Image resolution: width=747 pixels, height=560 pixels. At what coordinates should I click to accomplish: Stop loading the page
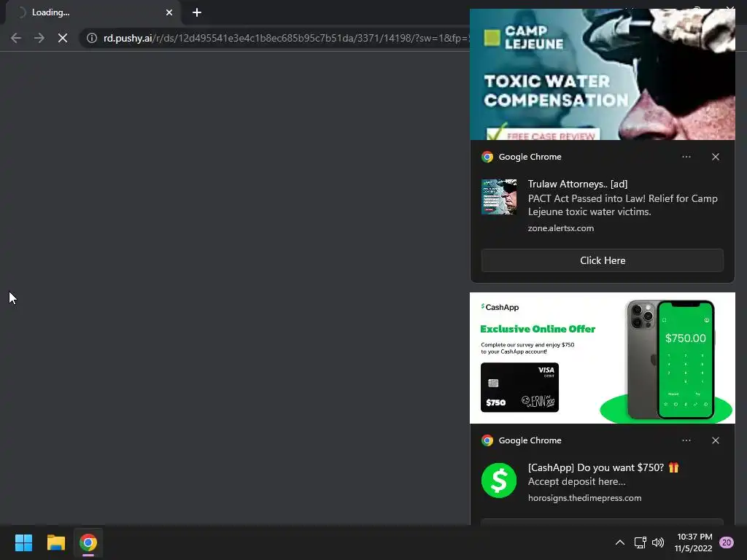tap(63, 38)
